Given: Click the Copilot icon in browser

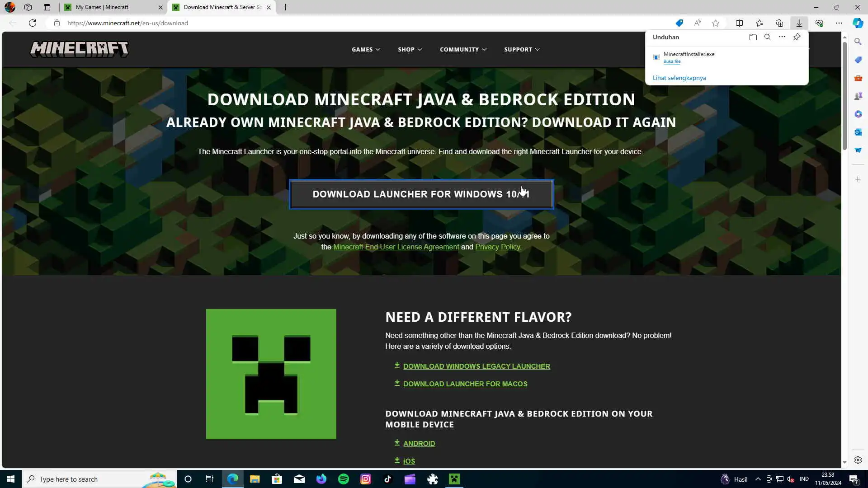Looking at the screenshot, I should 858,23.
